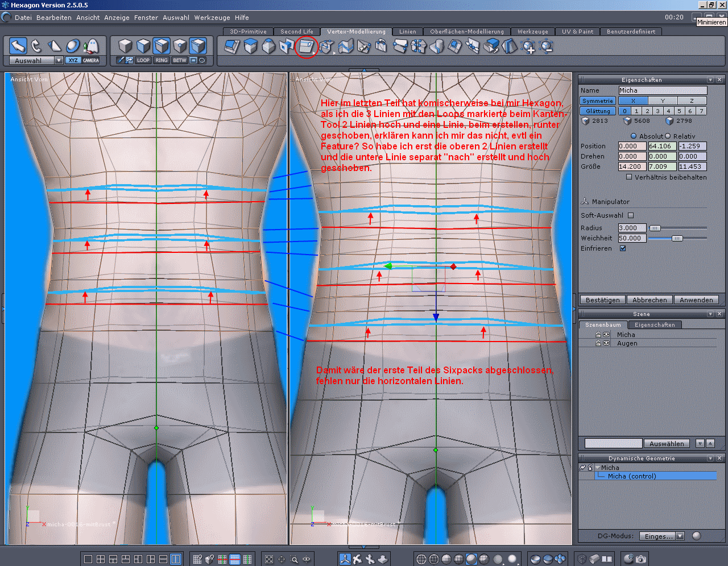Select the arrow selection tool

pyautogui.click(x=18, y=45)
